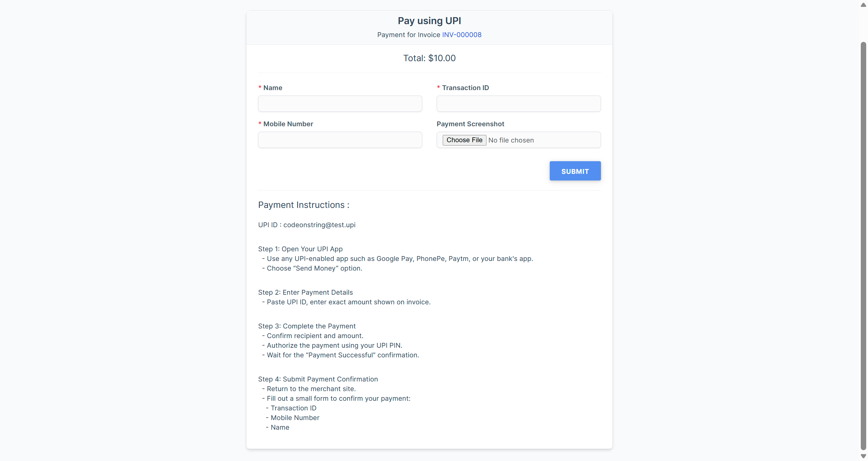This screenshot has width=868, height=461.
Task: Click the Payment Screenshot label
Action: pyautogui.click(x=470, y=124)
